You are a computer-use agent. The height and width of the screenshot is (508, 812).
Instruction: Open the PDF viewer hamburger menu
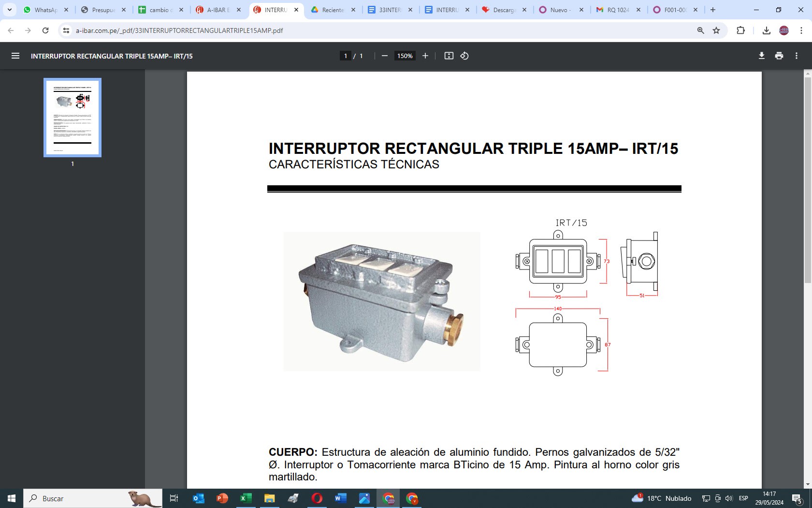pos(15,56)
